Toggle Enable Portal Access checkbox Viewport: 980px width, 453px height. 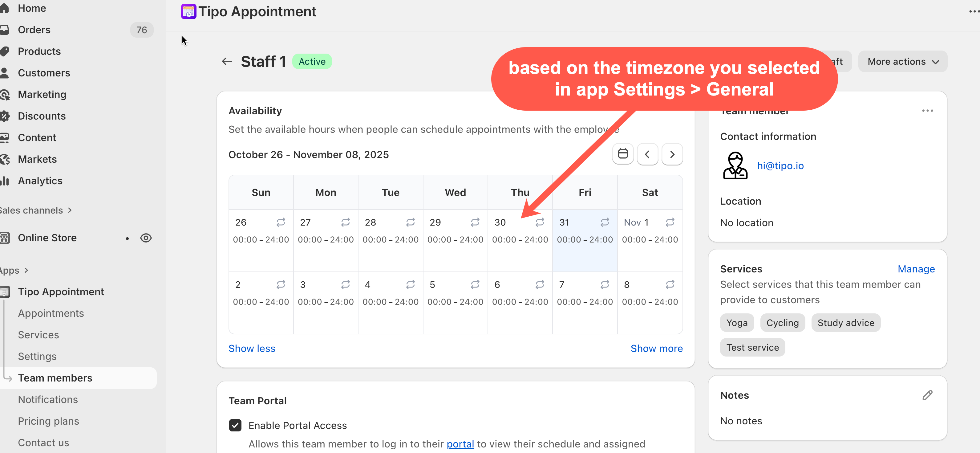(235, 425)
